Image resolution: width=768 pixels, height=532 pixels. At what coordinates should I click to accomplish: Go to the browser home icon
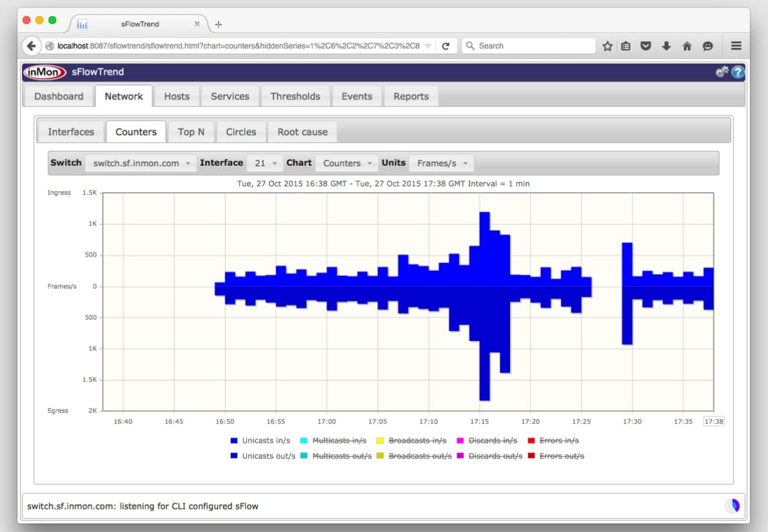coord(687,46)
